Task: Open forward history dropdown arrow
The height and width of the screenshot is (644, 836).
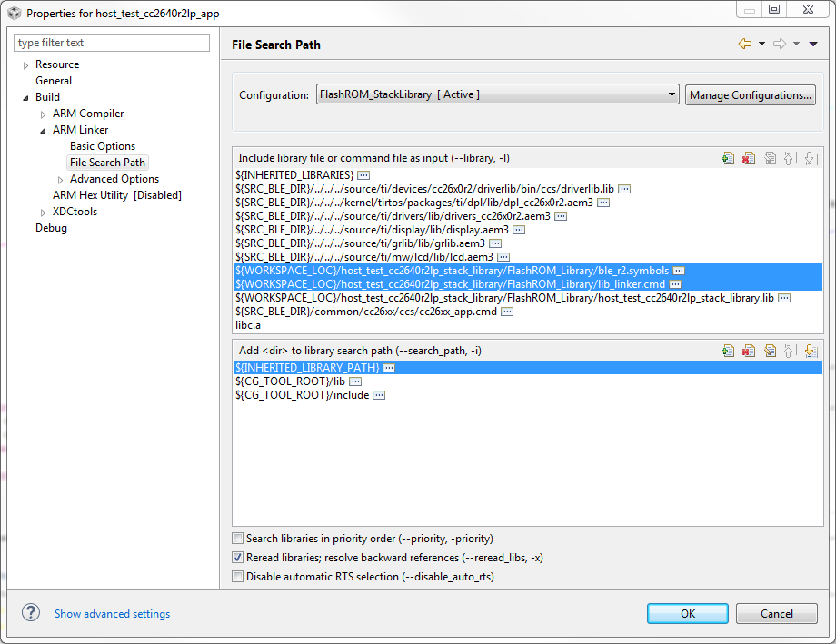Action: 797,44
